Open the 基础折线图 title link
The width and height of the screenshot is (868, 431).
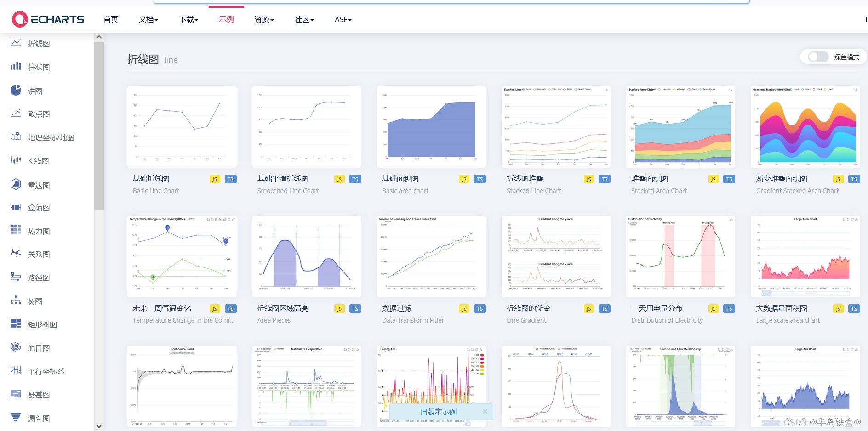151,179
